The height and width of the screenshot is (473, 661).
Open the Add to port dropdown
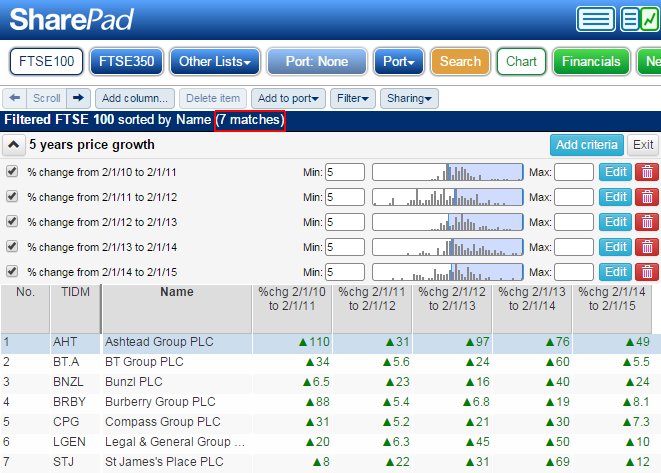tap(288, 98)
